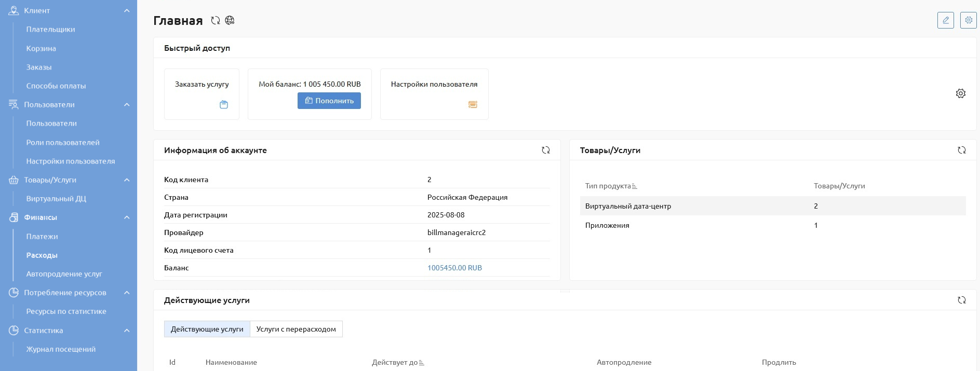Collapse the Потребление ресурсов sidebar section

point(127,293)
